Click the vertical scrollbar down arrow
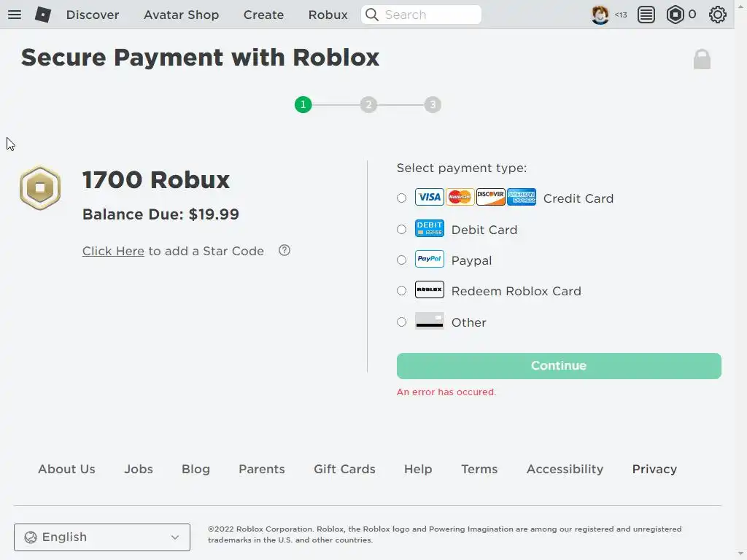 pos(741,554)
